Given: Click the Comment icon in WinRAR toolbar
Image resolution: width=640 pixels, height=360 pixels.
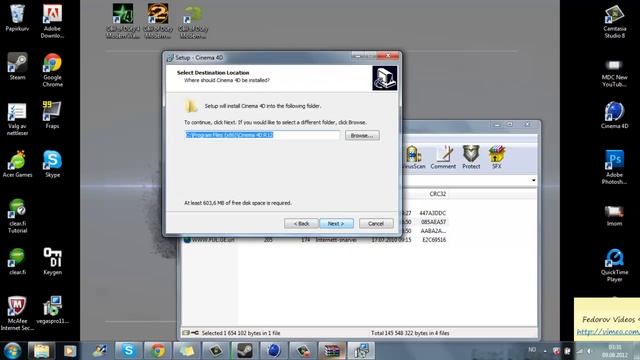Looking at the screenshot, I should pyautogui.click(x=443, y=157).
